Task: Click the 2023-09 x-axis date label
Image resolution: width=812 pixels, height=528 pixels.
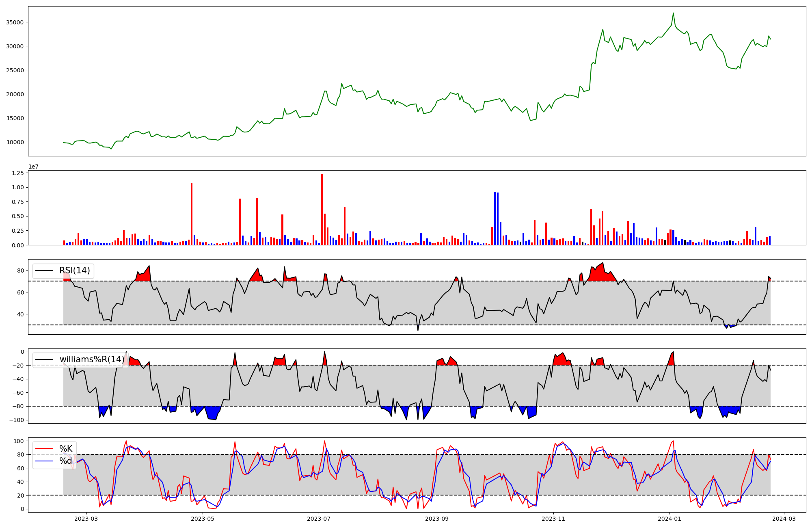Action: point(437,519)
